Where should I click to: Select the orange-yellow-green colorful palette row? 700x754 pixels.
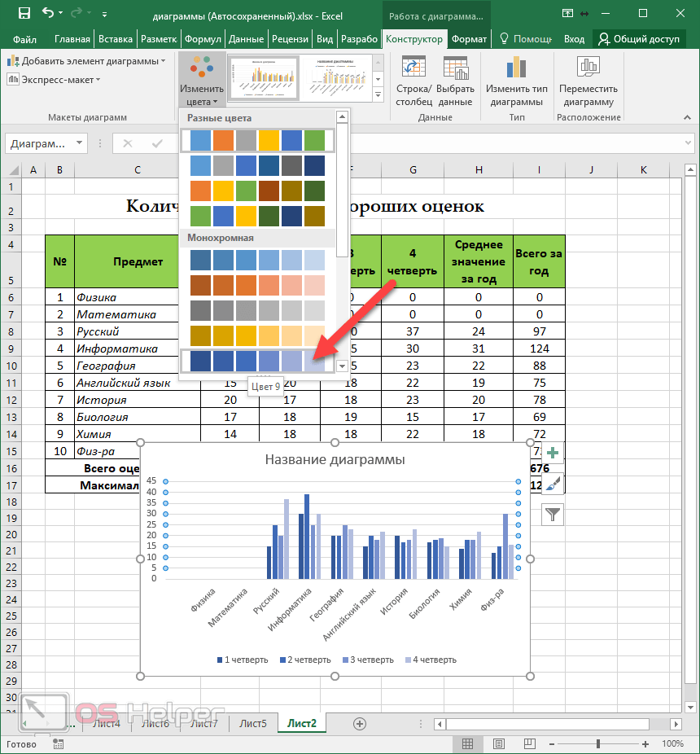click(x=257, y=191)
